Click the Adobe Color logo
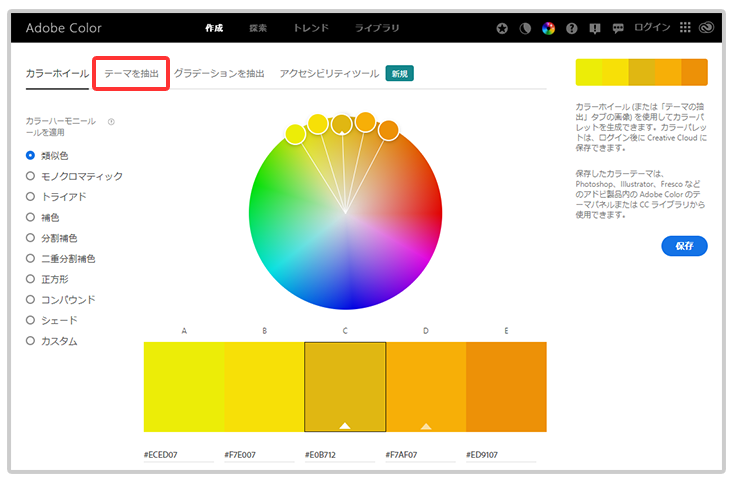Viewport: 732px width, 486px height. (63, 28)
